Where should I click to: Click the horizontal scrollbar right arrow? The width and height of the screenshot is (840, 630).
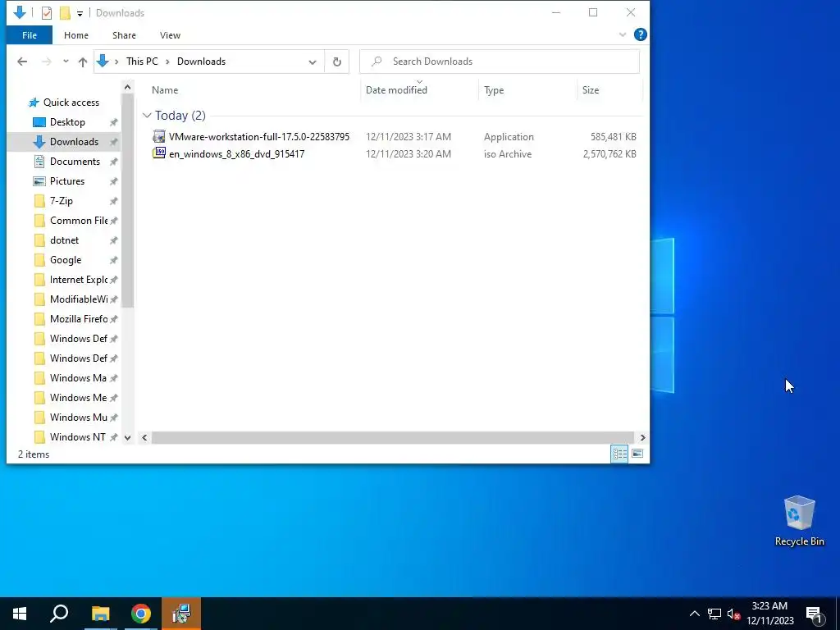click(x=642, y=438)
